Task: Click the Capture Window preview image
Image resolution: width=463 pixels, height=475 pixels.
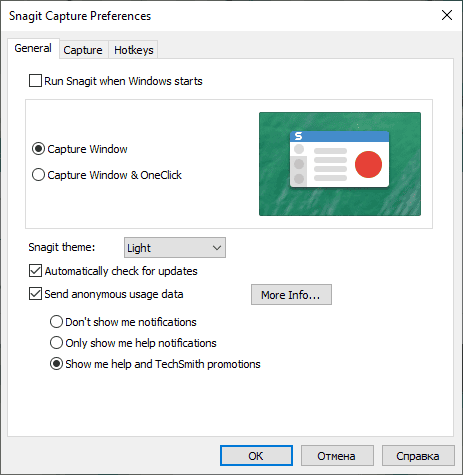Action: pos(340,164)
